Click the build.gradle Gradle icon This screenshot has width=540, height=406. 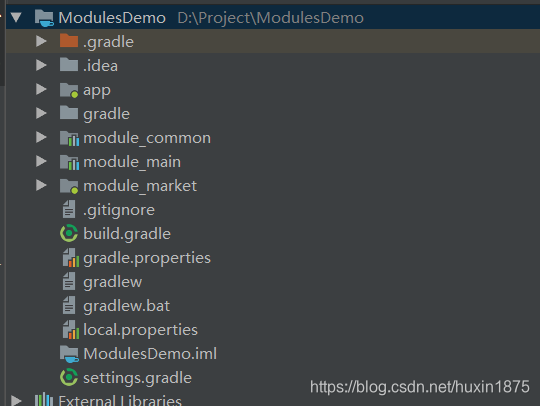[x=69, y=233]
